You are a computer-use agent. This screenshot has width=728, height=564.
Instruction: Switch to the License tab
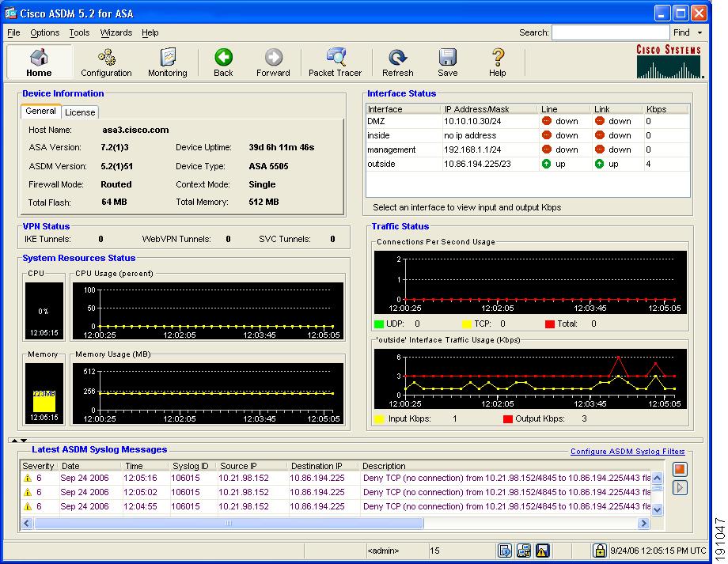pyautogui.click(x=80, y=112)
